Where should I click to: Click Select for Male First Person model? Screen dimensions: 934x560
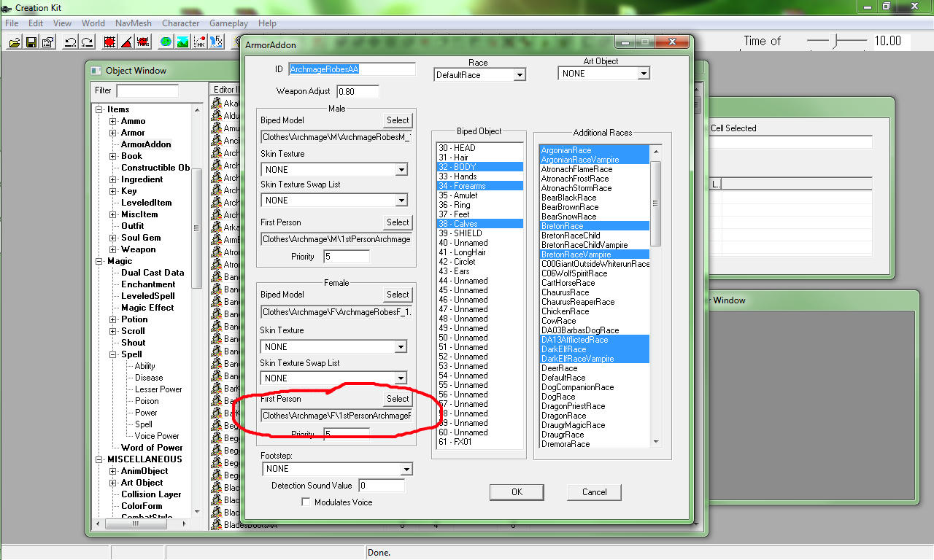coord(398,222)
